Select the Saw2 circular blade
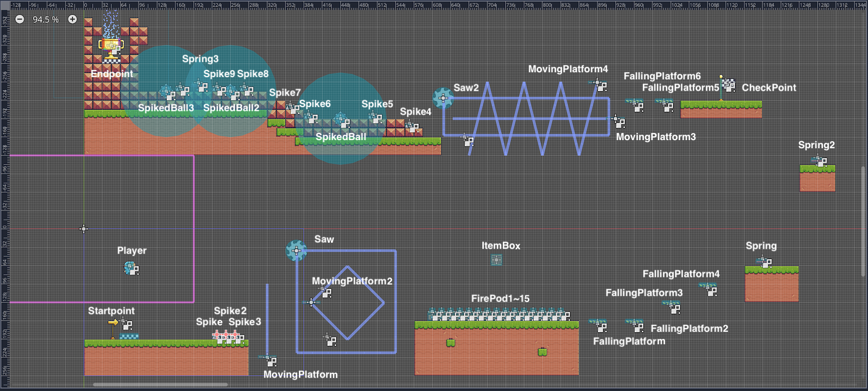 click(443, 98)
